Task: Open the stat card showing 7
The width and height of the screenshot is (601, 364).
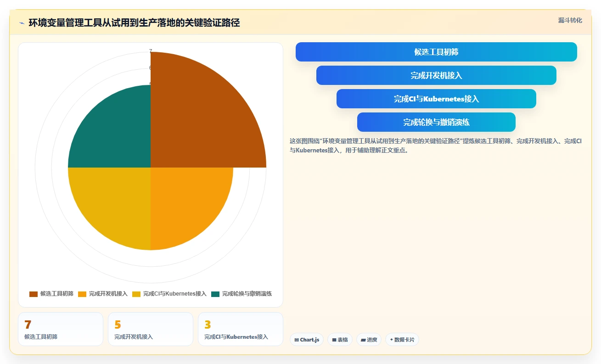Action: click(61, 329)
